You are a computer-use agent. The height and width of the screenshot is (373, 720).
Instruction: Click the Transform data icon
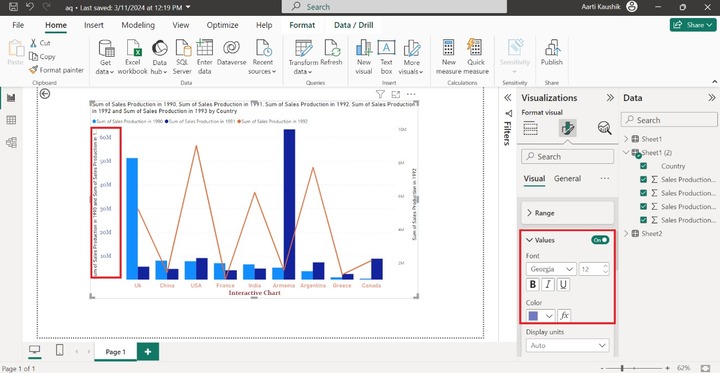(x=303, y=57)
